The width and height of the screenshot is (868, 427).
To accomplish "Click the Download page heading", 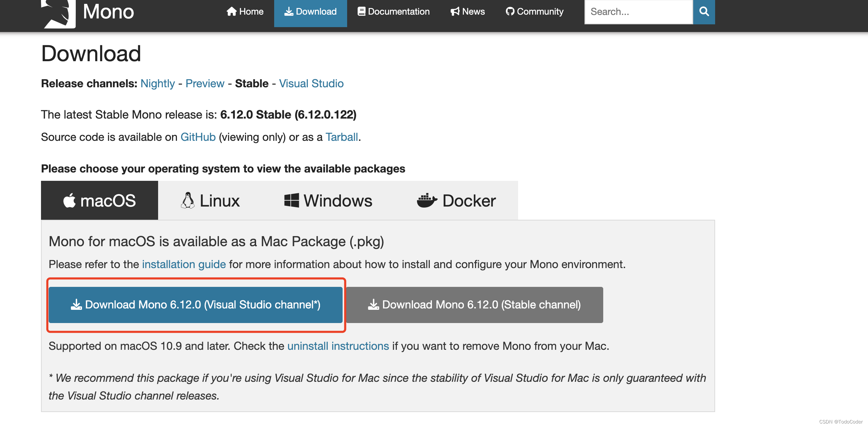I will pyautogui.click(x=91, y=54).
